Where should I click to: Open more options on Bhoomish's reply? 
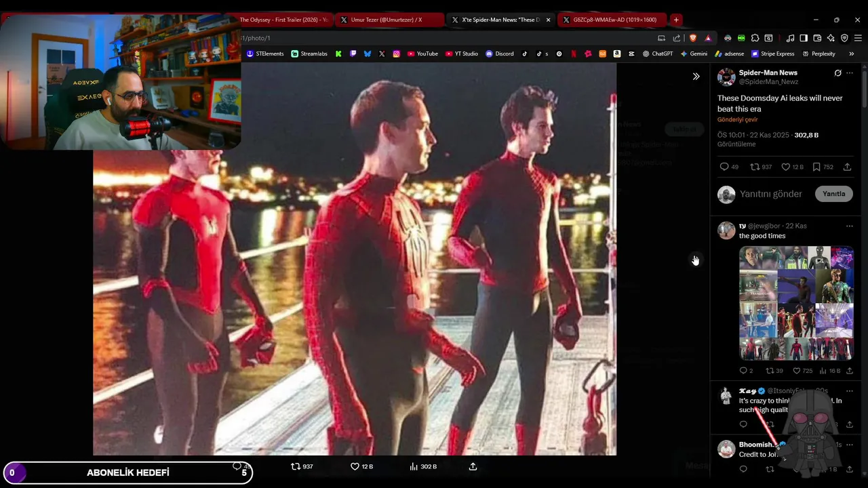click(x=850, y=445)
